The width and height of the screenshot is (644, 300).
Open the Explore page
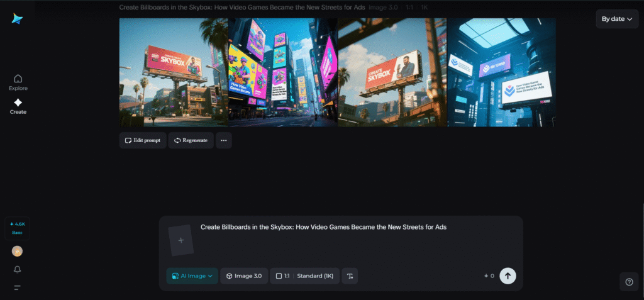click(x=18, y=82)
